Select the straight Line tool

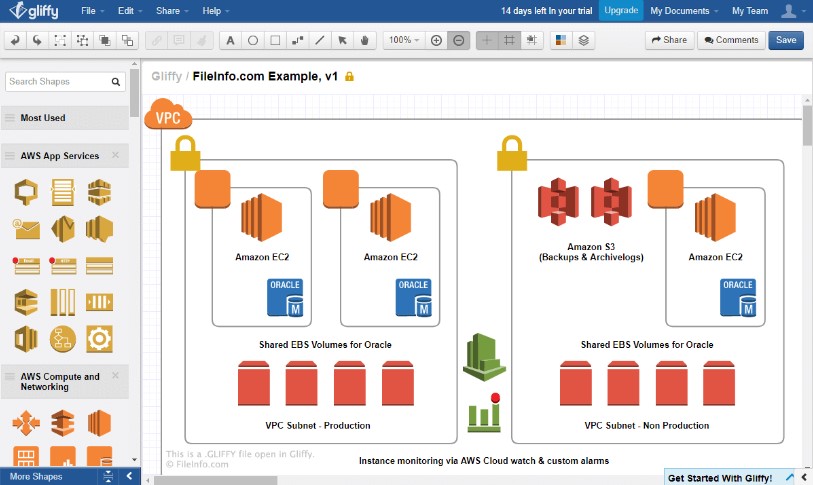pyautogui.click(x=320, y=40)
